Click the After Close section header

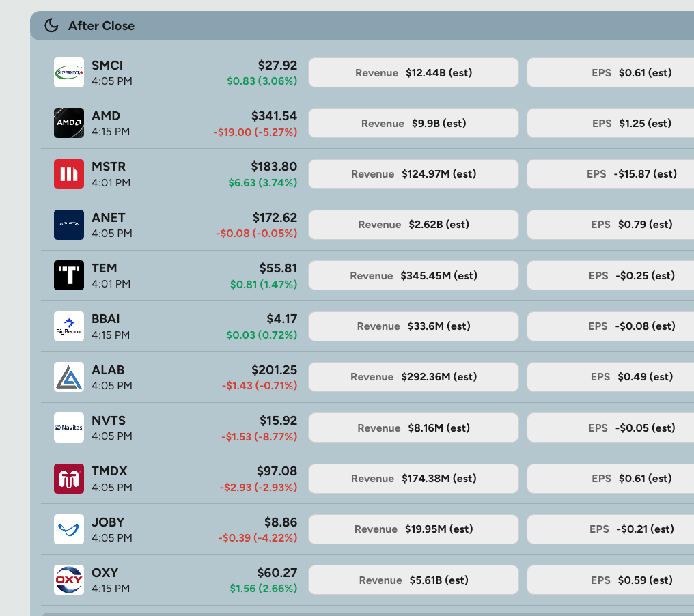coord(362,26)
